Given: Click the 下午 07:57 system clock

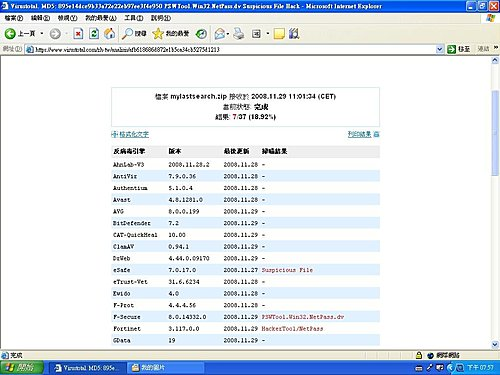Looking at the screenshot, I should point(480,367).
